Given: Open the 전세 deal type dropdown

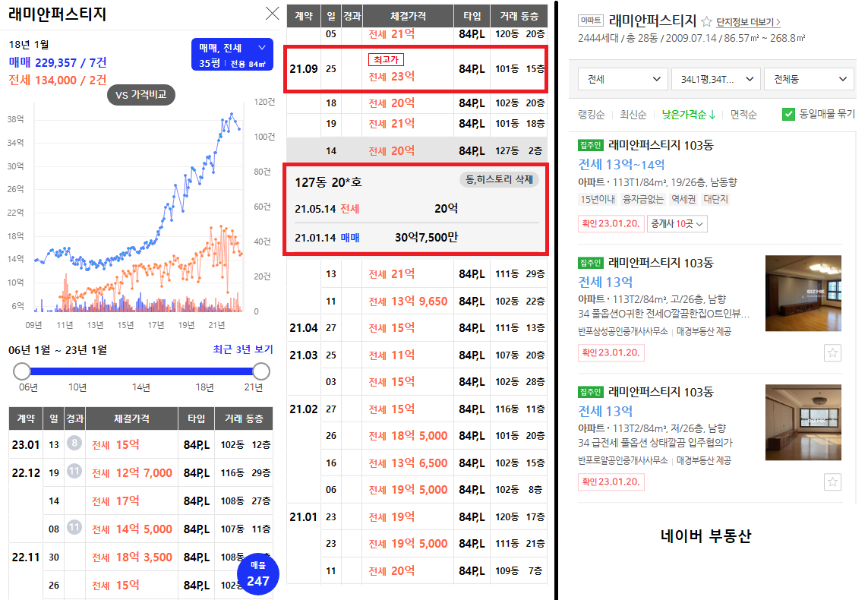Looking at the screenshot, I should coord(622,79).
